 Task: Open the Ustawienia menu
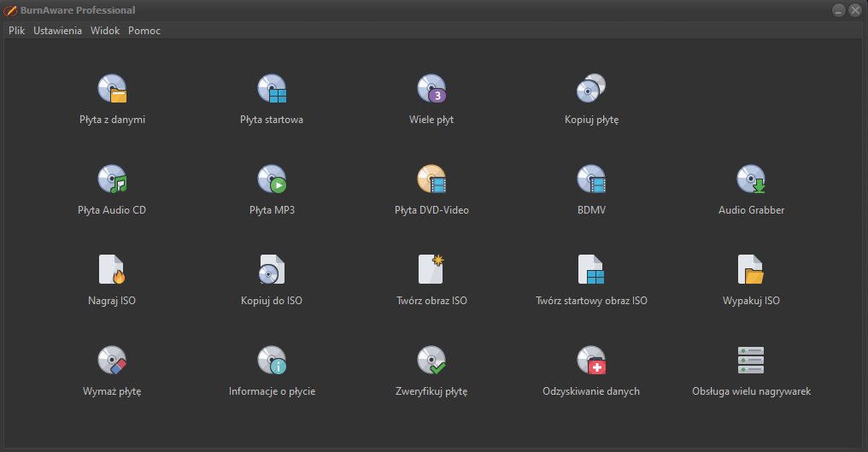pyautogui.click(x=57, y=31)
